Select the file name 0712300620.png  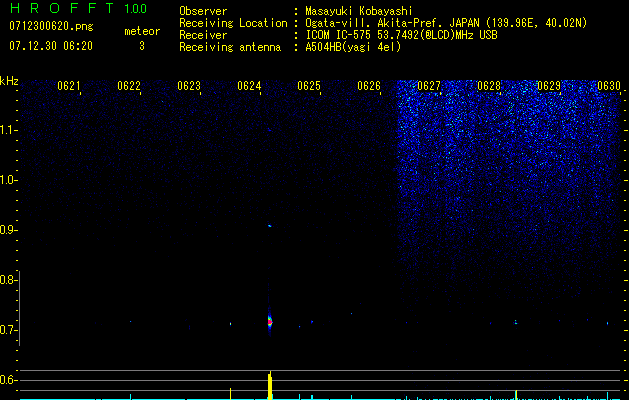tap(51, 26)
